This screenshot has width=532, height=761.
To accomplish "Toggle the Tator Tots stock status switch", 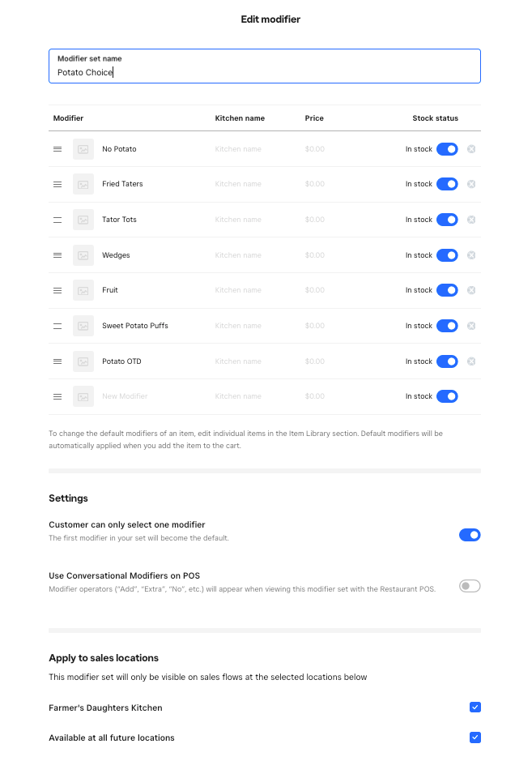I will point(447,220).
